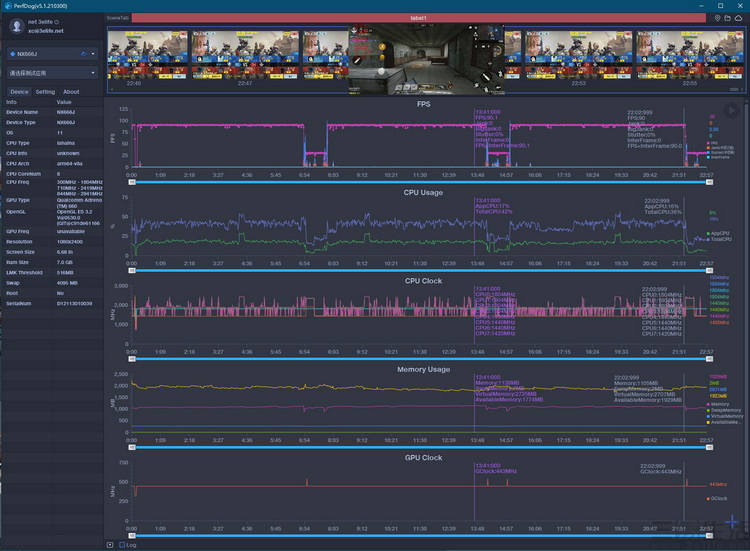The image size is (750, 551).
Task: Click the vertical scrollbar of the charts panel
Action: tap(747, 316)
